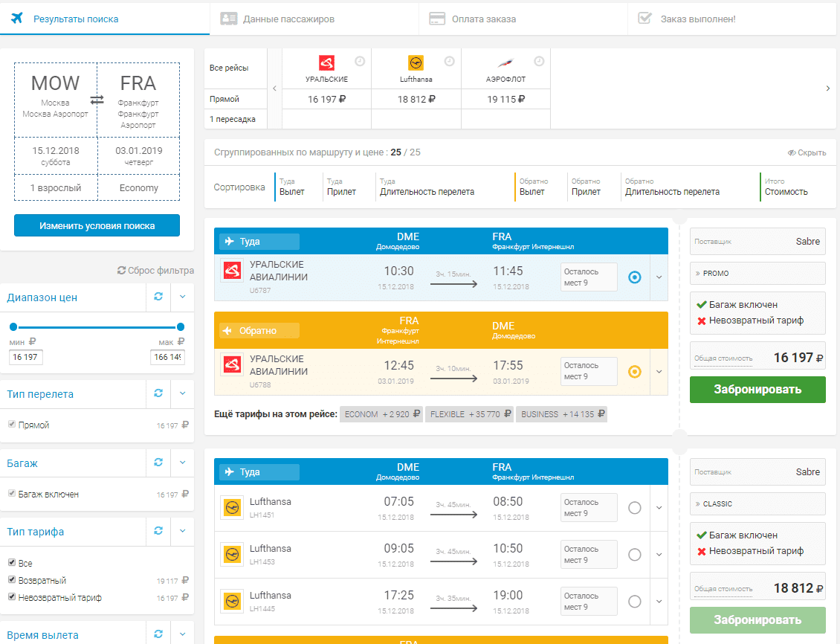Click the checkmark icon in Заказ выполнен

645,18
